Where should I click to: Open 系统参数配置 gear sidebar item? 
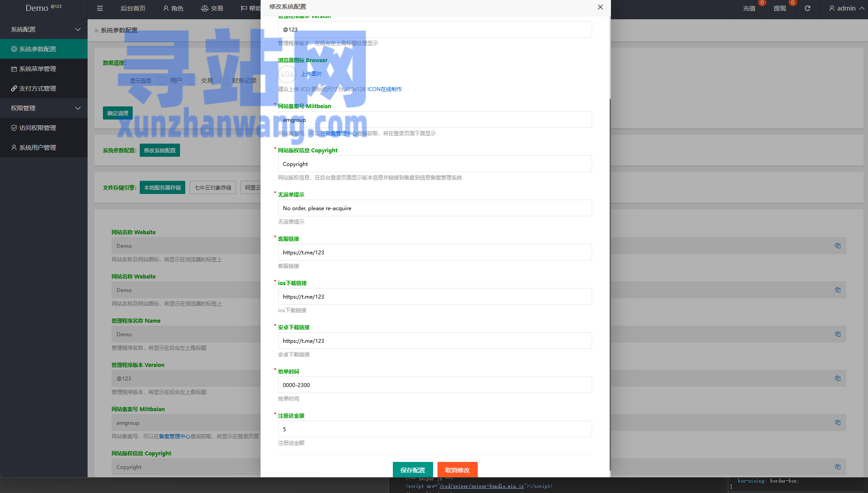[38, 49]
